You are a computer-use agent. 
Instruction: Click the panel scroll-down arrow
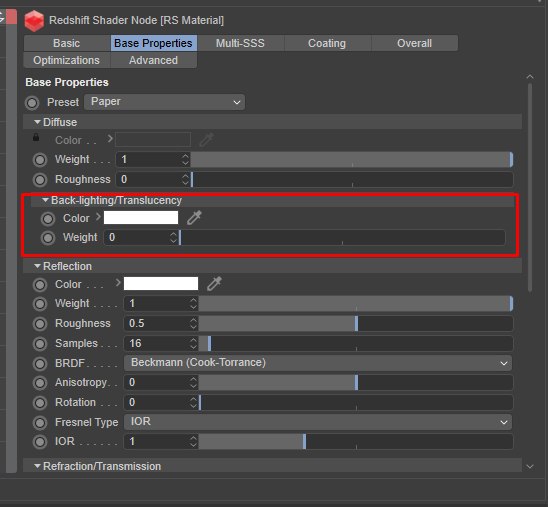click(x=530, y=466)
